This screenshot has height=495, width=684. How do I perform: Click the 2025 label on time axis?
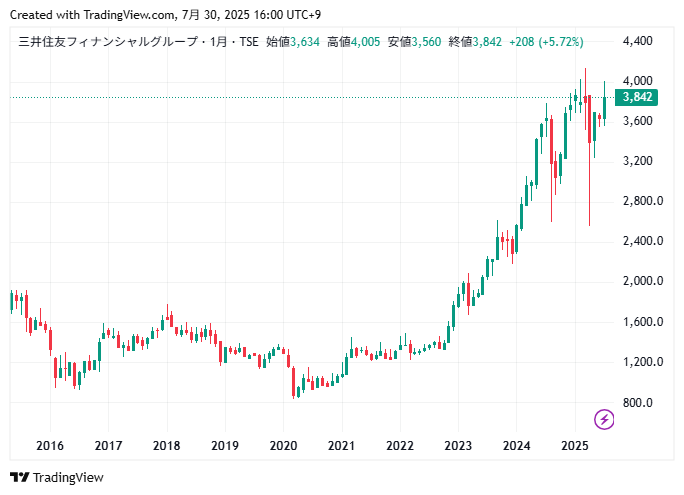[x=575, y=446]
